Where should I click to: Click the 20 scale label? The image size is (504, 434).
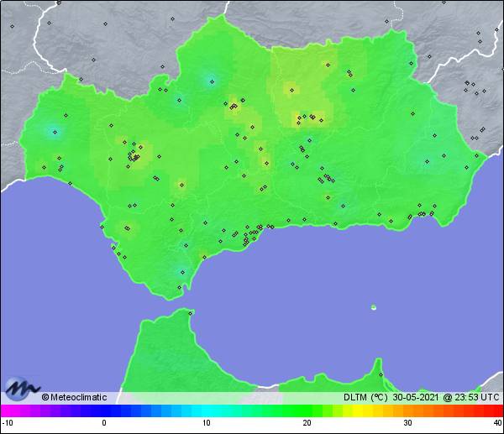[x=307, y=423]
